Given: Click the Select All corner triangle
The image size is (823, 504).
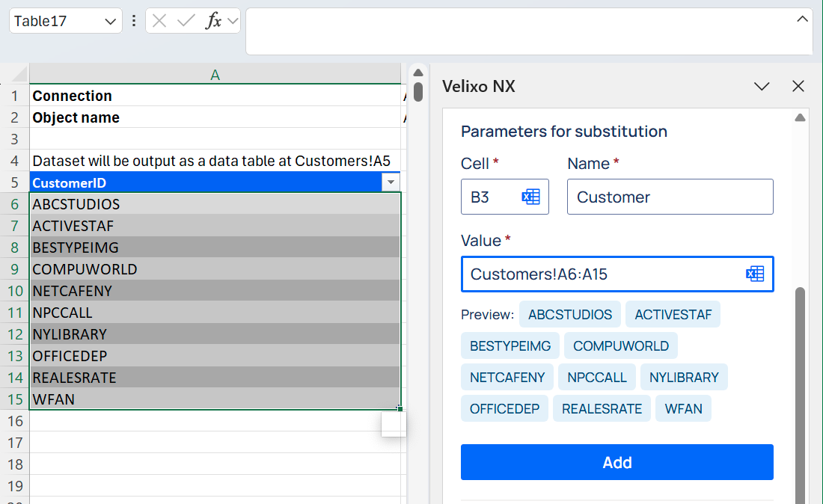Looking at the screenshot, I should 19,75.
